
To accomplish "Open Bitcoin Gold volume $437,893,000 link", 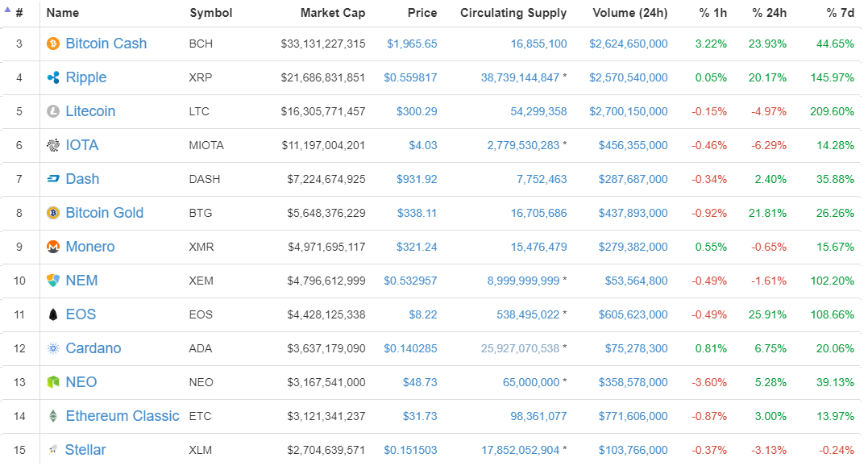I will tap(633, 213).
